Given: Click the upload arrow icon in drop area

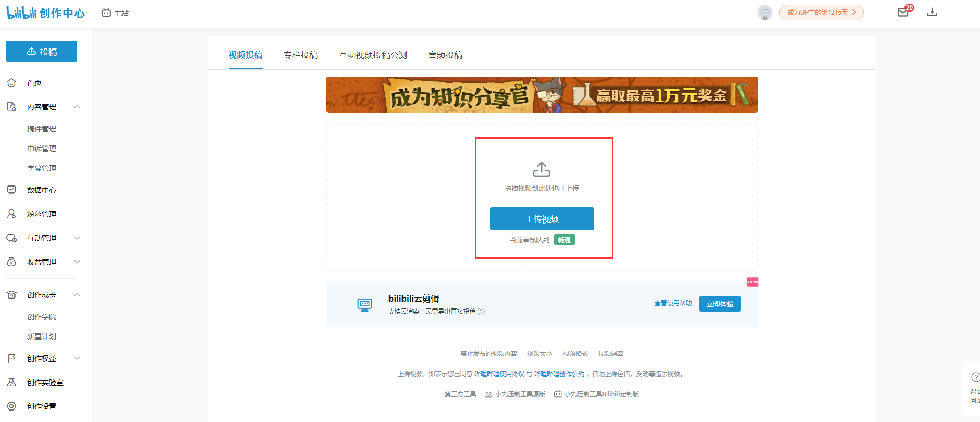Looking at the screenshot, I should [x=542, y=169].
